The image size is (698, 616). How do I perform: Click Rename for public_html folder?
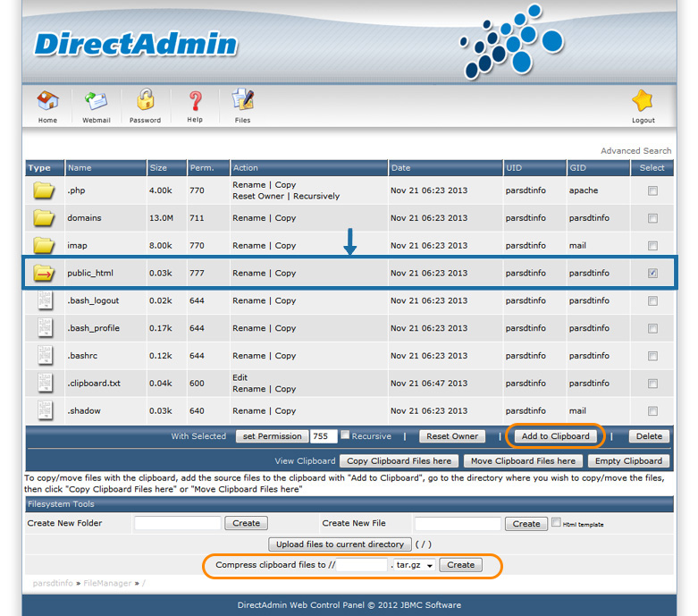(x=248, y=273)
